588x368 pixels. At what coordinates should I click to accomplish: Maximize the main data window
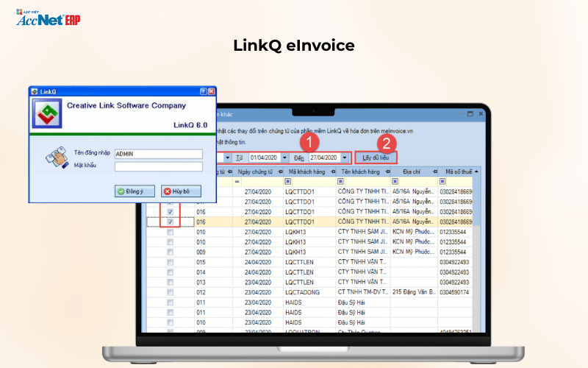tap(470, 114)
